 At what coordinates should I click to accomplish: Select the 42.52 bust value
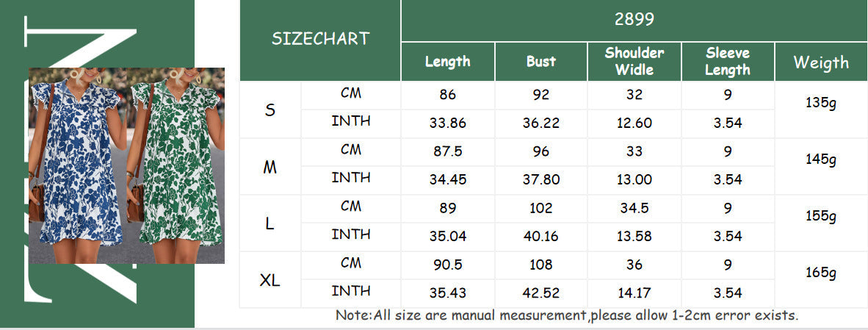540,293
